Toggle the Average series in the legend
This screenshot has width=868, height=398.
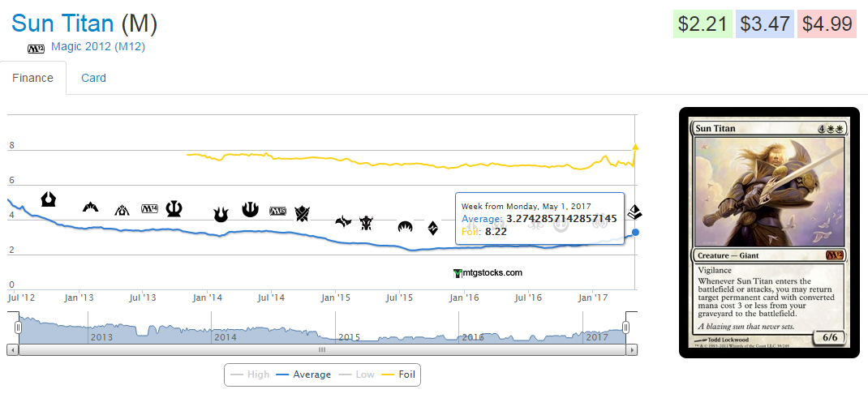[303, 374]
